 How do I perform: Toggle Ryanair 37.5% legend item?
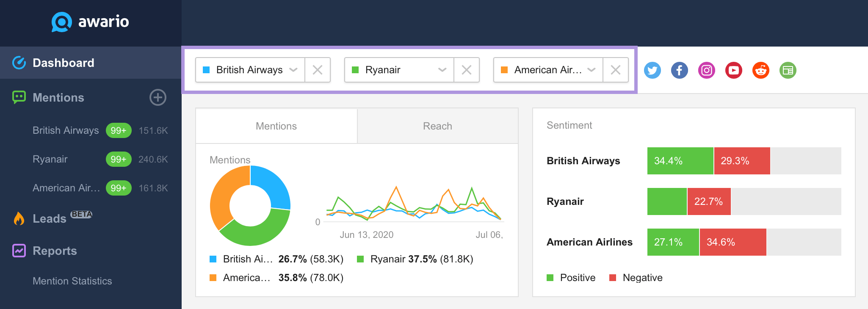[x=415, y=259]
